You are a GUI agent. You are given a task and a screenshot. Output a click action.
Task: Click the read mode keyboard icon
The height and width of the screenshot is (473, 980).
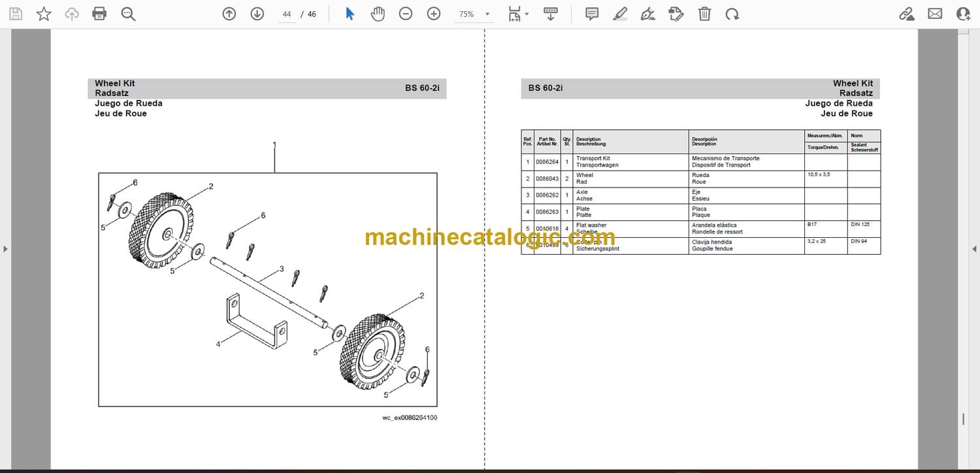point(551,14)
